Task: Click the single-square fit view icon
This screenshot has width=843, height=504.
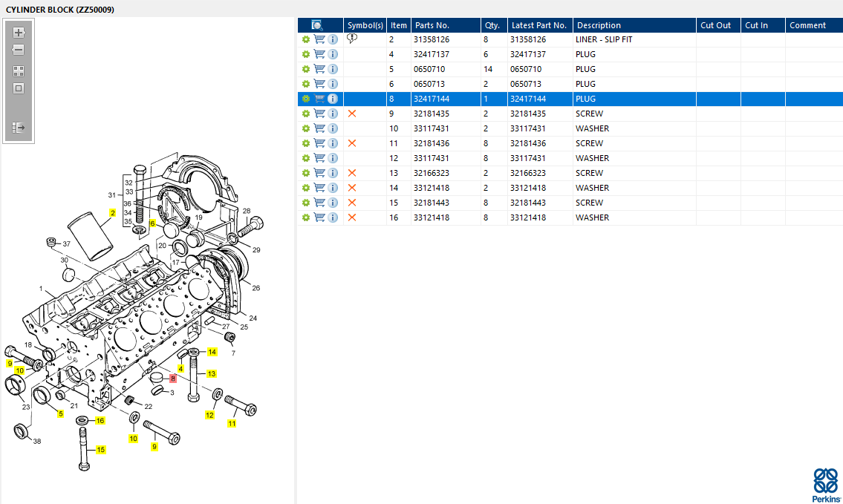Action: pos(19,88)
